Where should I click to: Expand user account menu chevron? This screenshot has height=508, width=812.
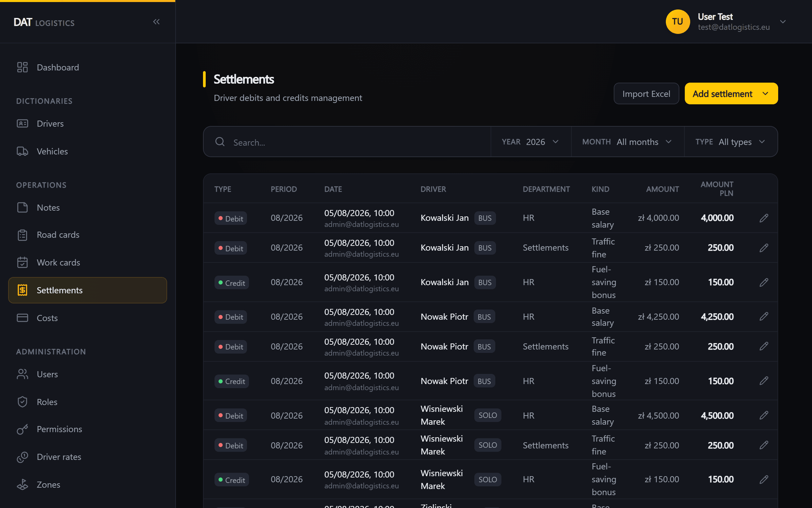point(783,22)
